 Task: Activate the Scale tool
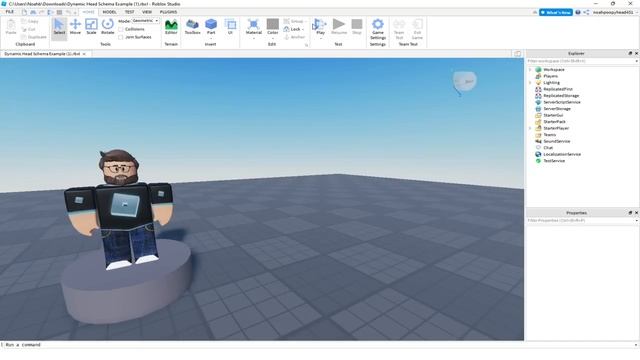91,27
